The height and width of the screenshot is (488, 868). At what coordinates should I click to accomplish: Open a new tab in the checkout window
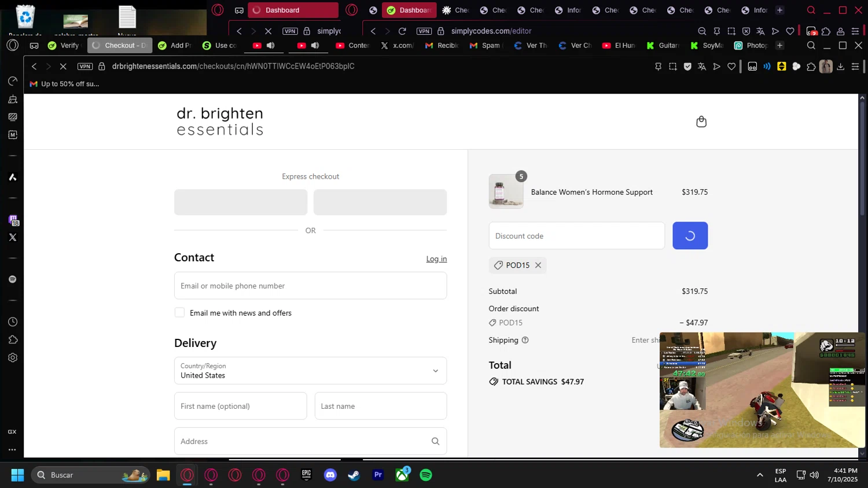[x=780, y=46]
